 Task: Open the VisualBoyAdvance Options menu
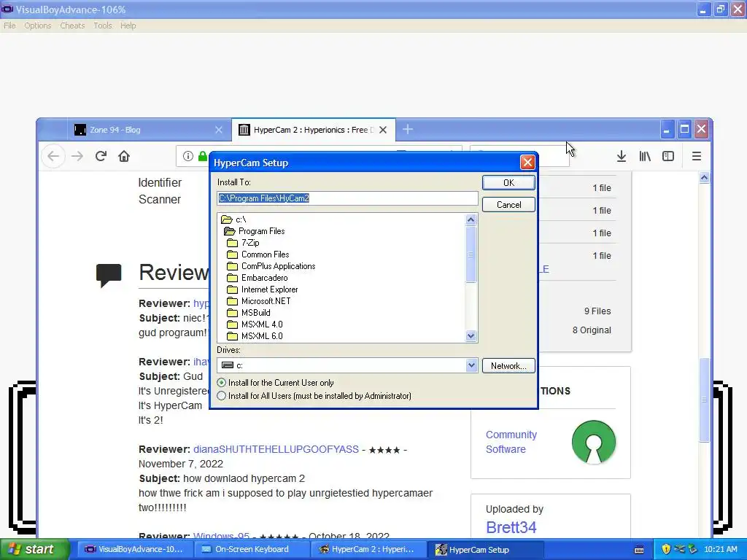click(38, 26)
